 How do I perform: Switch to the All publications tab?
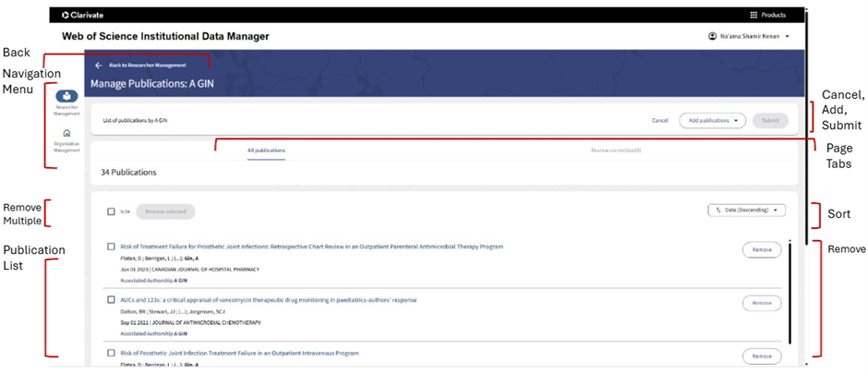[266, 151]
